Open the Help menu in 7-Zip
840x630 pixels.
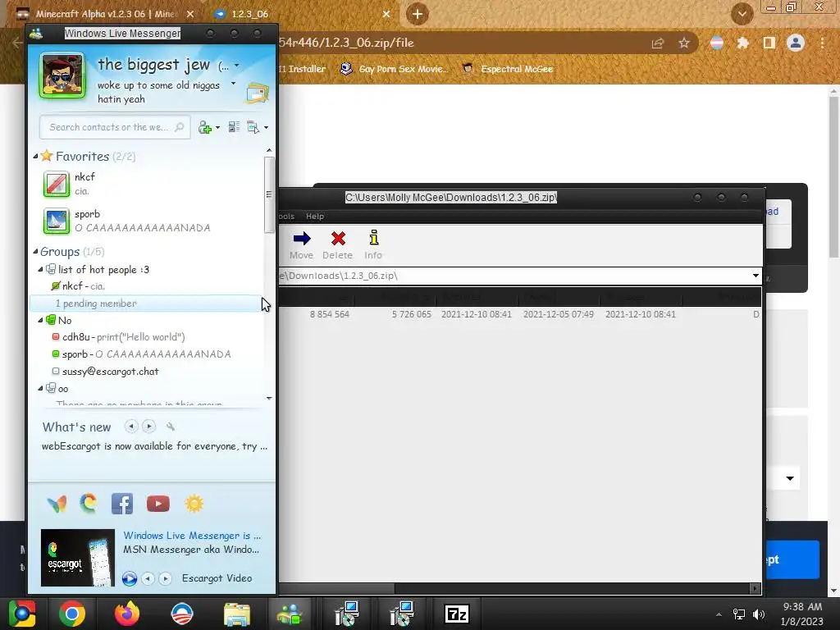click(x=315, y=217)
